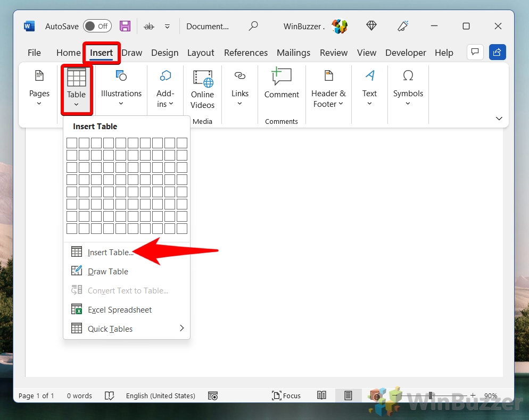
Task: Click the Comments speech bubble button
Action: click(x=475, y=52)
